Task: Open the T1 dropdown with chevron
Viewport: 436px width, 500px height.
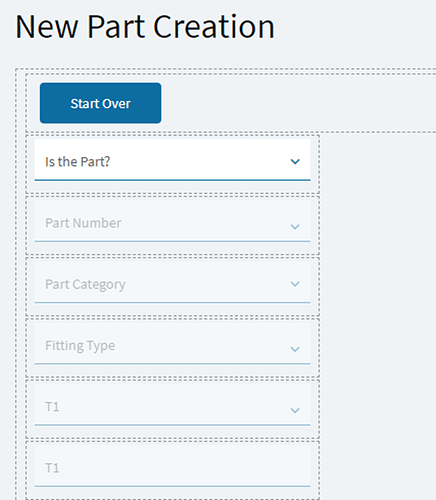Action: (172, 405)
